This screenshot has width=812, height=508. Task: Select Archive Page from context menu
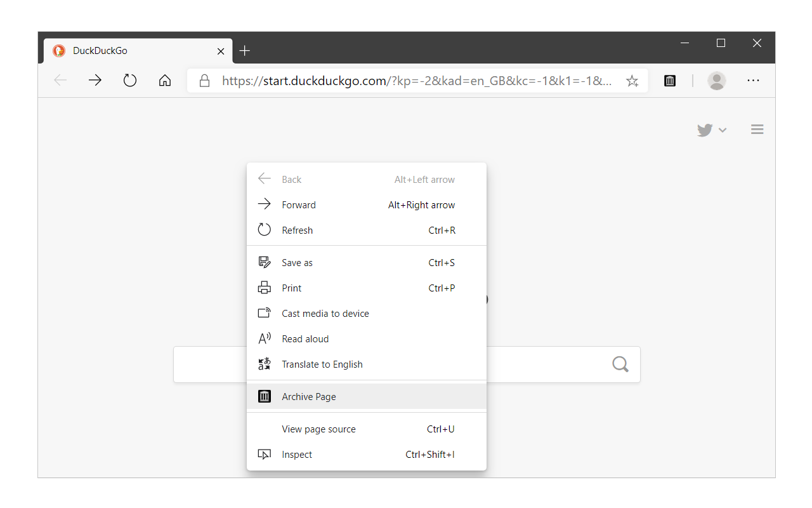point(309,397)
